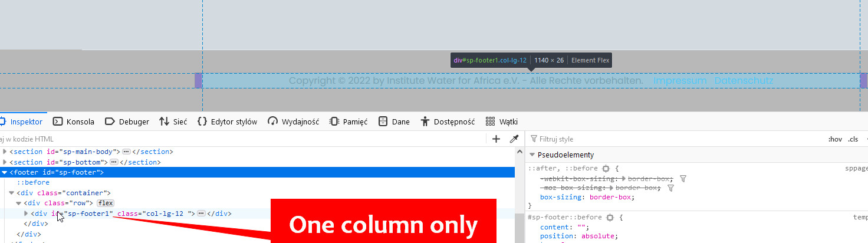Click the plus icon to create a new node
Viewport: 868px width, 243px height.
(x=496, y=139)
